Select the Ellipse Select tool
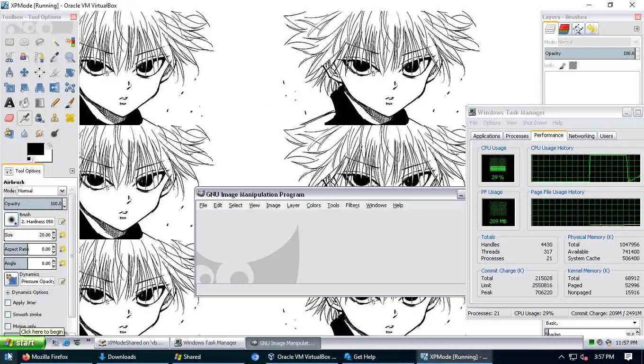Screen dimensions: 644x364 point(24,42)
